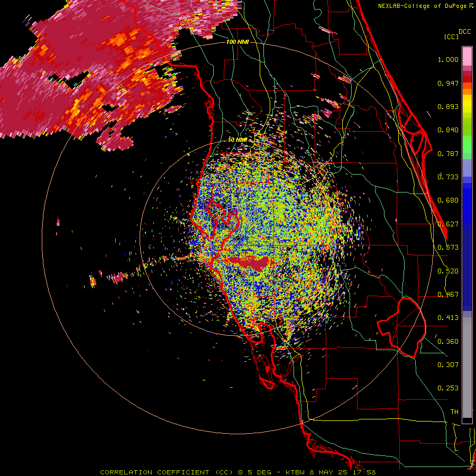Click the TH label on the color scale
The width and height of the screenshot is (476, 476).
[454, 412]
